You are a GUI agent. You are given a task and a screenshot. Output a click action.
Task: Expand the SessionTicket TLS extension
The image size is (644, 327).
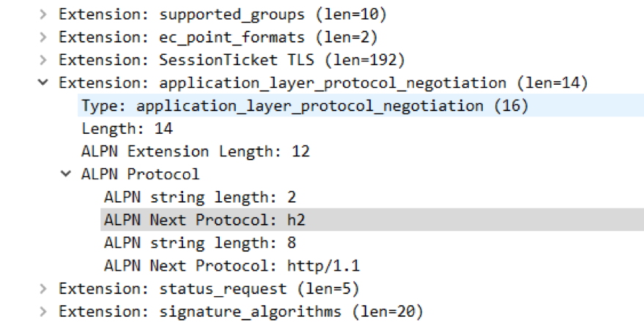(x=43, y=60)
